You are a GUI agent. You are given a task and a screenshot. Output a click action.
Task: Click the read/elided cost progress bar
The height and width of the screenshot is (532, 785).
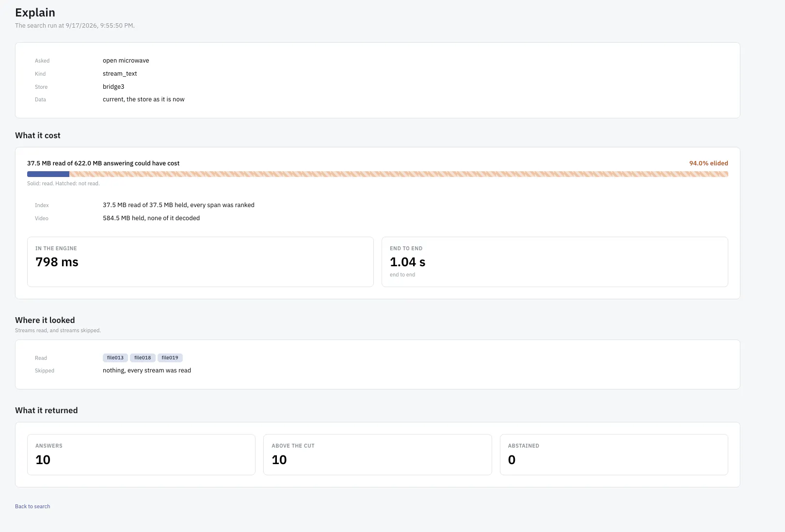pyautogui.click(x=378, y=174)
